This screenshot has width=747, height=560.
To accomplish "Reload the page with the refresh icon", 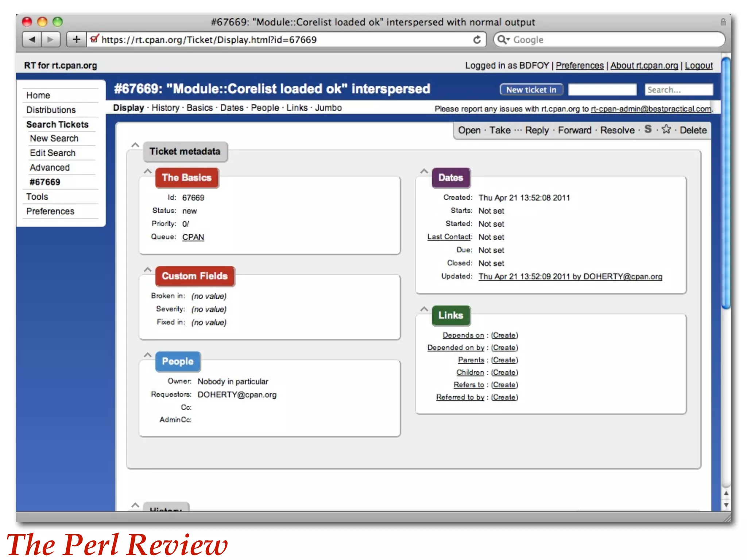I will [477, 39].
